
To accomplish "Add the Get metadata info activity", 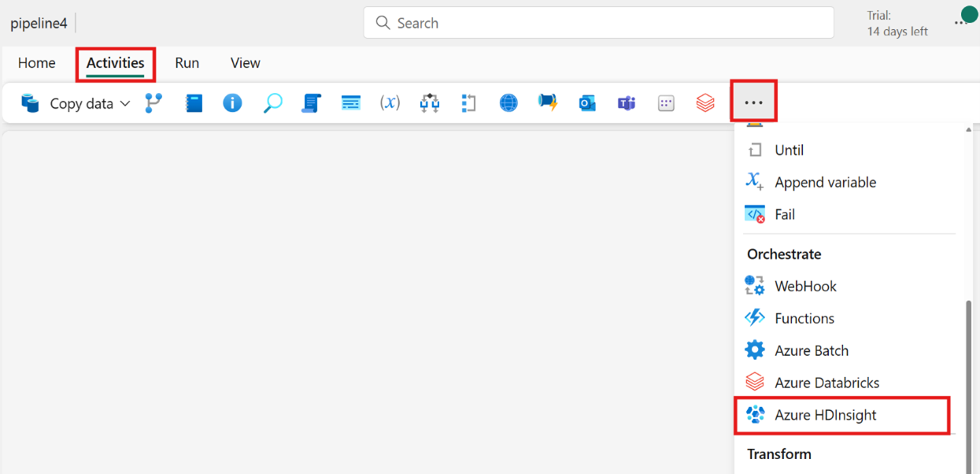I will click(232, 103).
